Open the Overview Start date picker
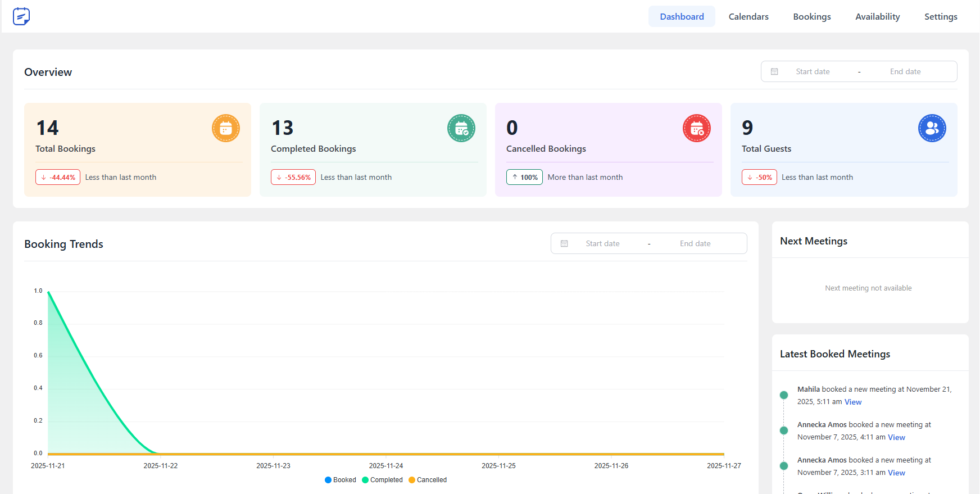 tap(813, 72)
